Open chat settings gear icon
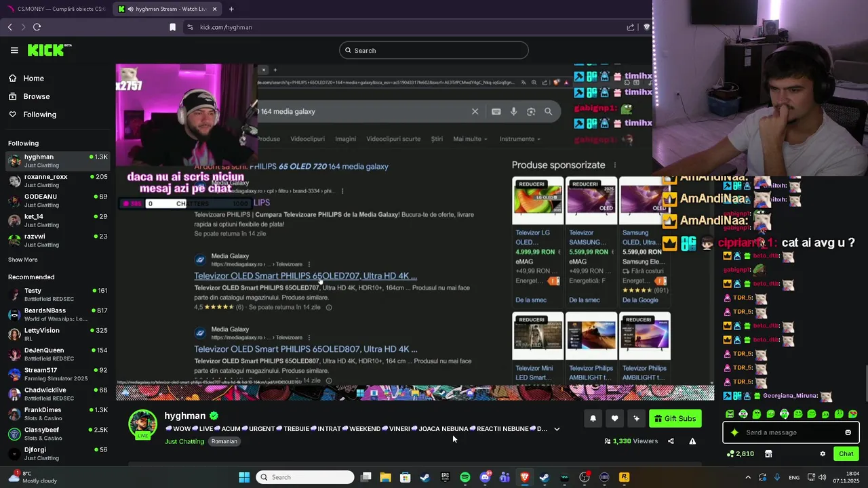The height and width of the screenshot is (488, 868). pyautogui.click(x=823, y=454)
